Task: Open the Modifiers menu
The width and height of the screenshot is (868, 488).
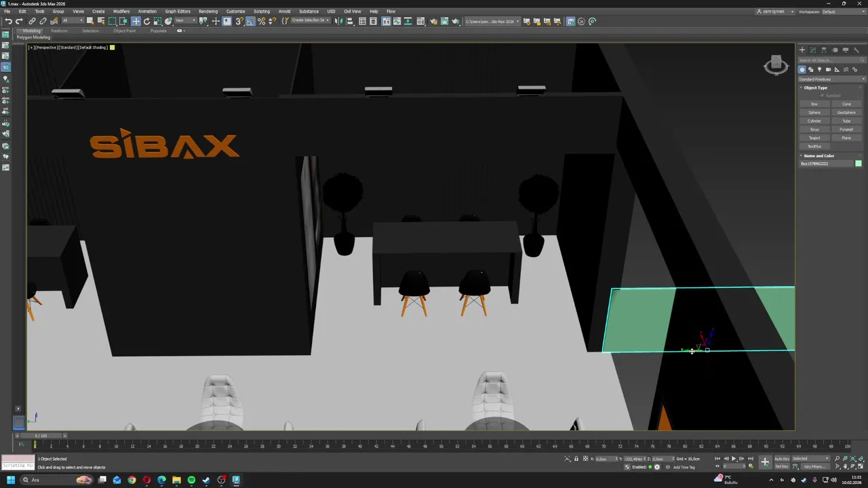Action: [121, 12]
